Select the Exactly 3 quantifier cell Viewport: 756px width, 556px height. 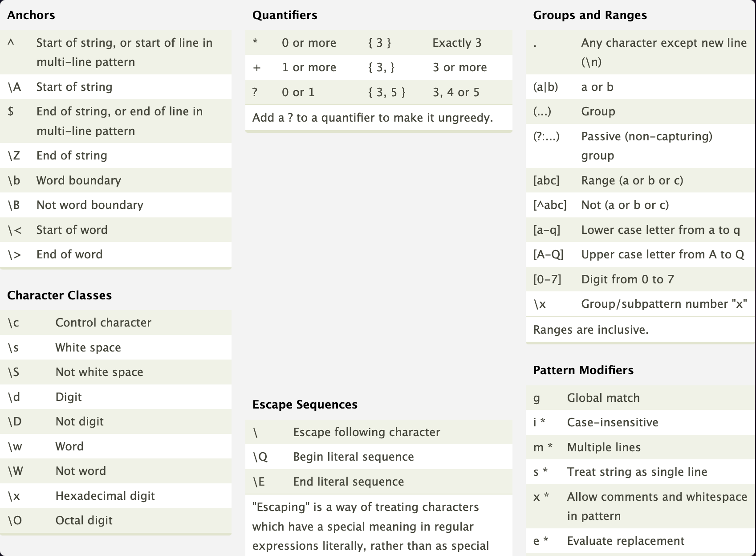tap(457, 43)
